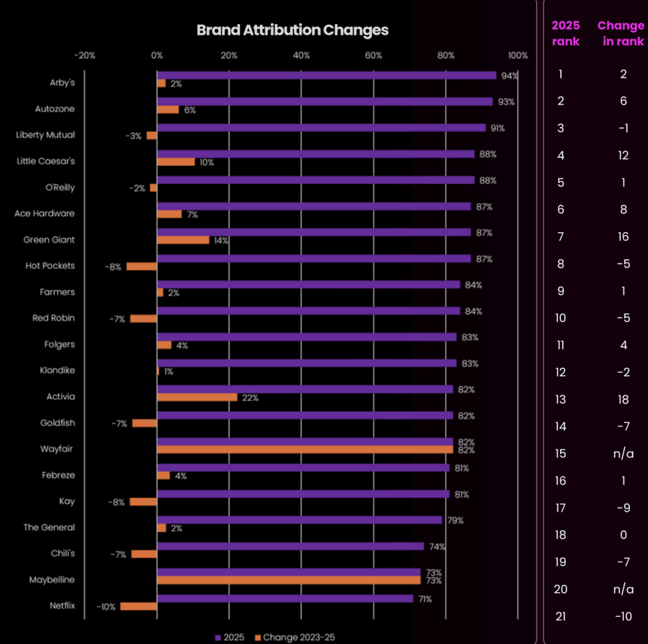Click Autozone's purple 93% bar
648x644 pixels.
(x=325, y=102)
